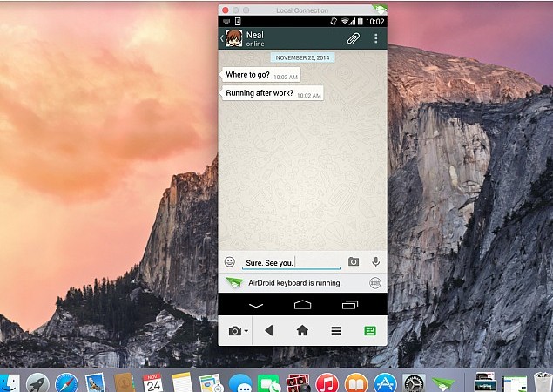Image resolution: width=553 pixels, height=392 pixels.
Task: Click the message field containing 'Sure. See you.'
Action: pyautogui.click(x=290, y=262)
